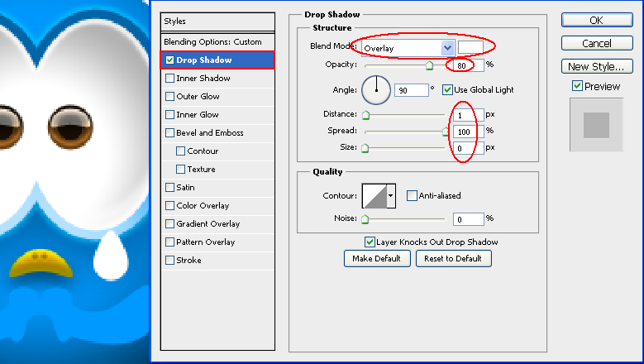Open the Contour picker dropdown arrow

[x=390, y=196]
